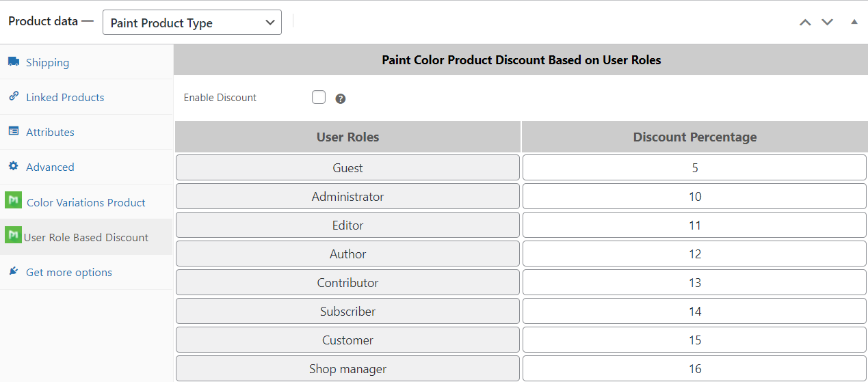Click the Get more options plug icon

(13, 271)
